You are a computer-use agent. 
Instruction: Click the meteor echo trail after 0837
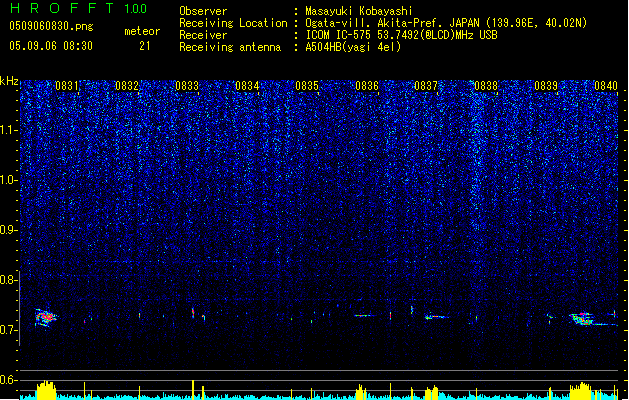436,317
